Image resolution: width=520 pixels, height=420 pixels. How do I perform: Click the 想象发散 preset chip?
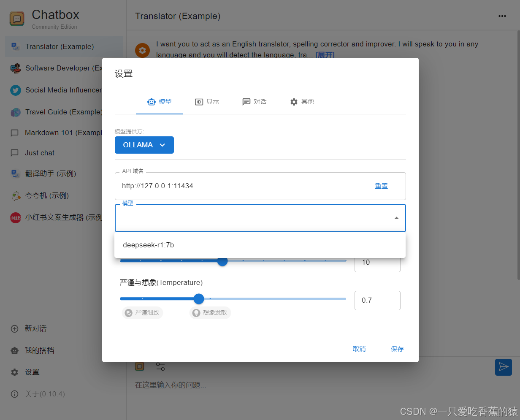[x=210, y=313]
